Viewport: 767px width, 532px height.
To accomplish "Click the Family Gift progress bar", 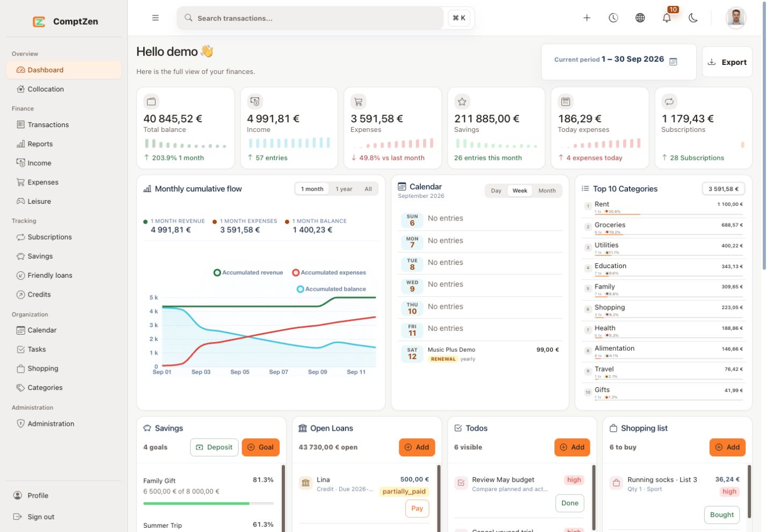I will click(208, 504).
